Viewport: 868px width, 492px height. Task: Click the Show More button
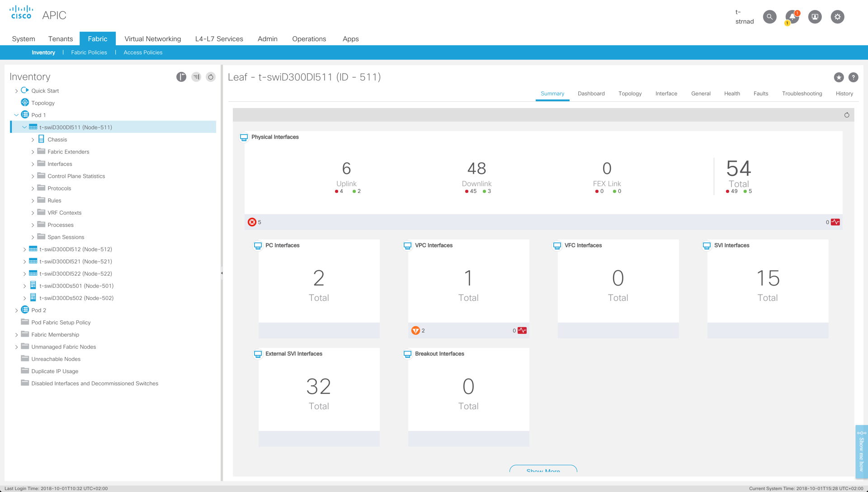point(543,469)
